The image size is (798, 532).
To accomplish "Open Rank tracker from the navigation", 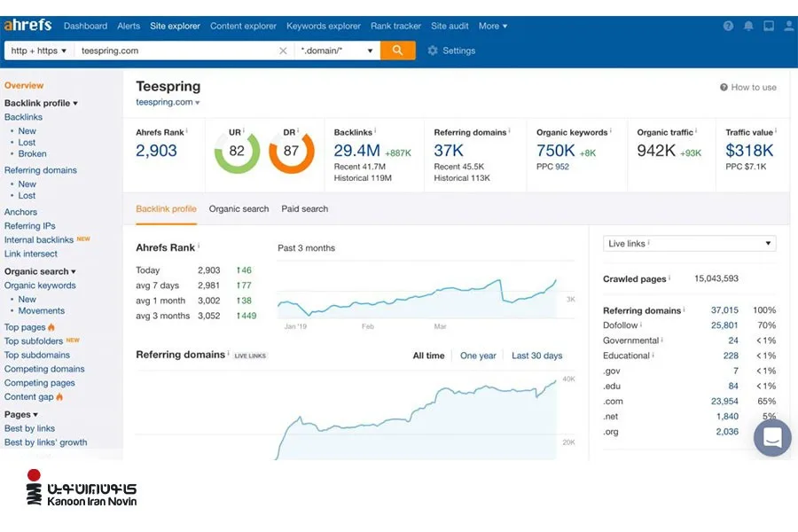I will [x=395, y=26].
